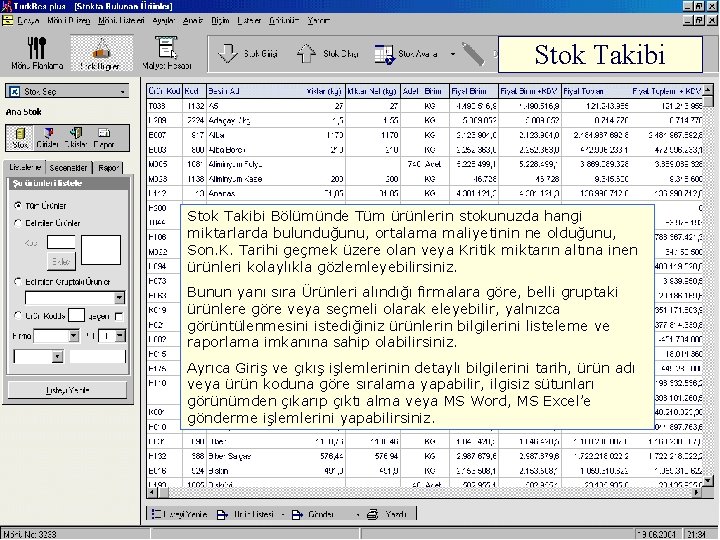Click the Alüminyum Kase row name
The image size is (720, 540).
click(235, 179)
